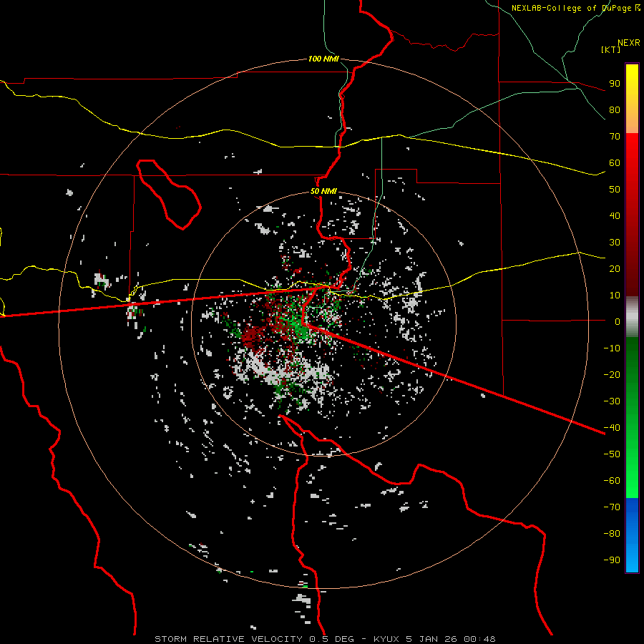Click the 70 value on velocity scale
This screenshot has height=644, width=644.
point(615,137)
